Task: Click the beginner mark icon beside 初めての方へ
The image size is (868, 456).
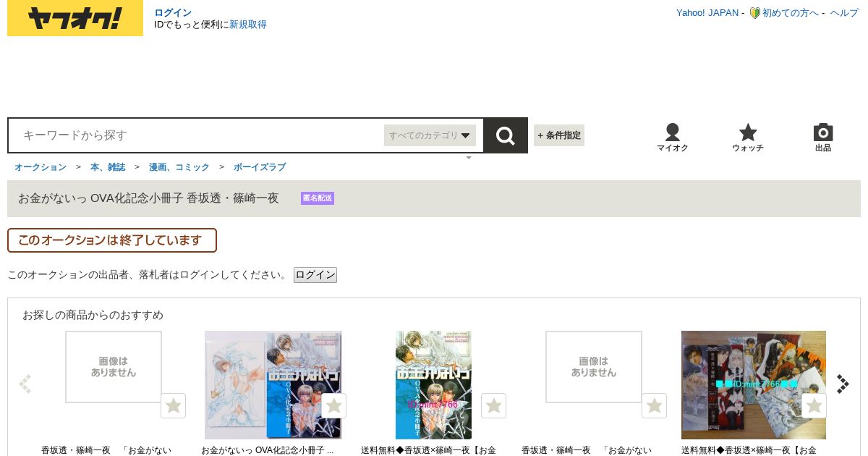Action: coord(754,13)
